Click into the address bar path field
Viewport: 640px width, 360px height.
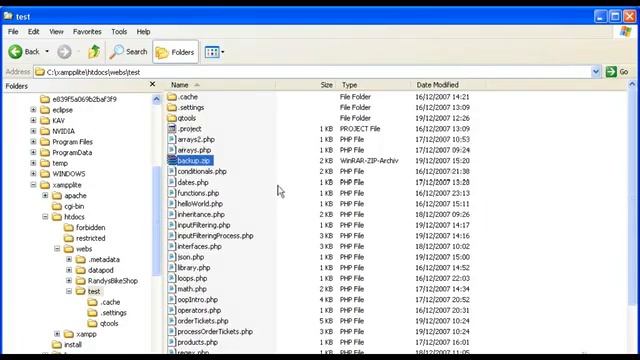(x=312, y=72)
